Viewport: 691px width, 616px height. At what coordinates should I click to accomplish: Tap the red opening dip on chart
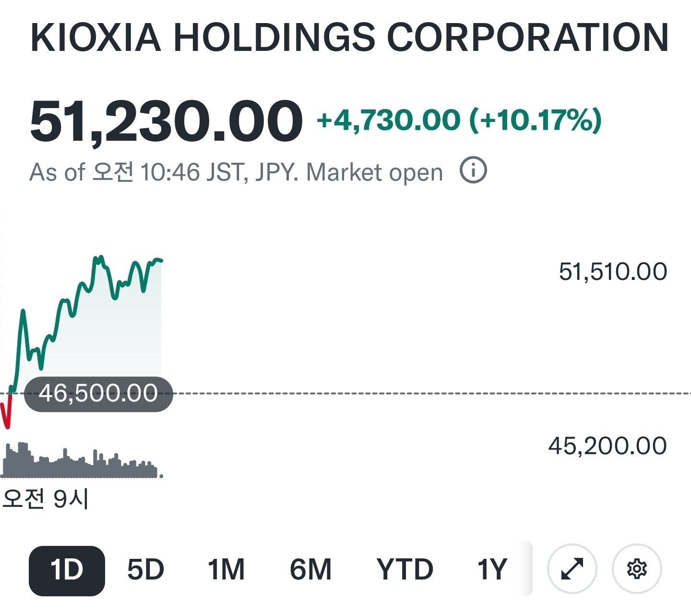point(6,411)
